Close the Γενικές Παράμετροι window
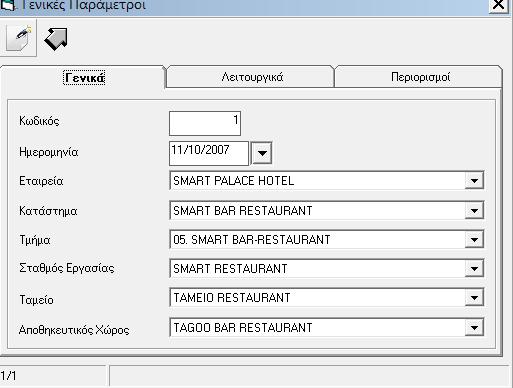The width and height of the screenshot is (513, 388). pyautogui.click(x=498, y=5)
